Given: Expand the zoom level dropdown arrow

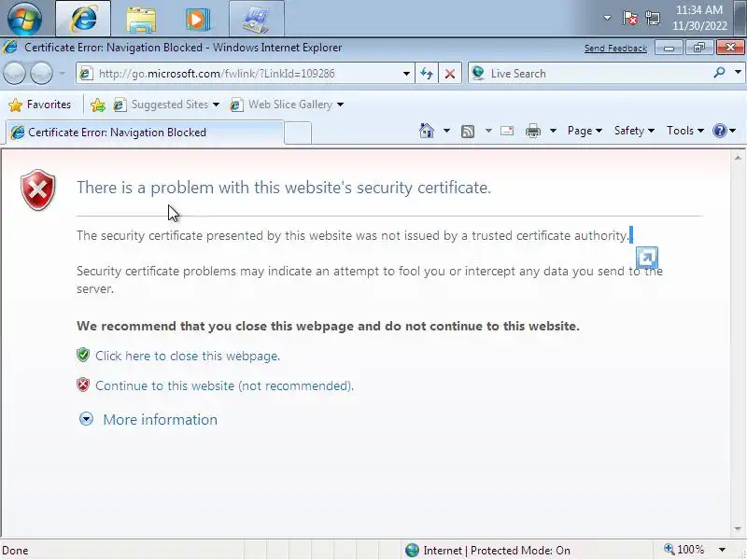Looking at the screenshot, I should click(722, 550).
